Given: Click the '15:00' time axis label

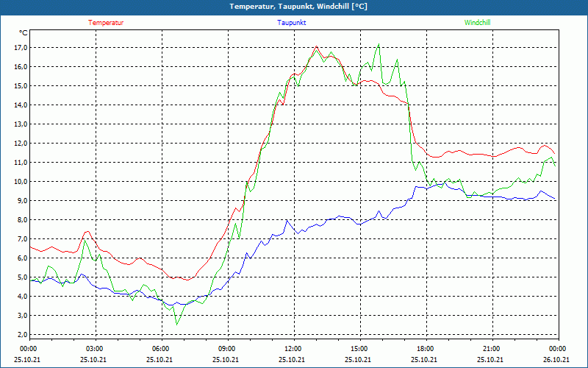Looking at the screenshot, I should pos(360,349).
